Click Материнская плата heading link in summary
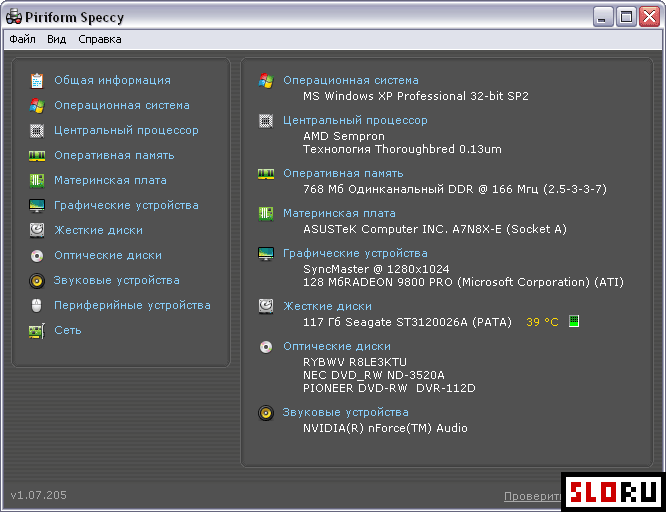 click(339, 213)
